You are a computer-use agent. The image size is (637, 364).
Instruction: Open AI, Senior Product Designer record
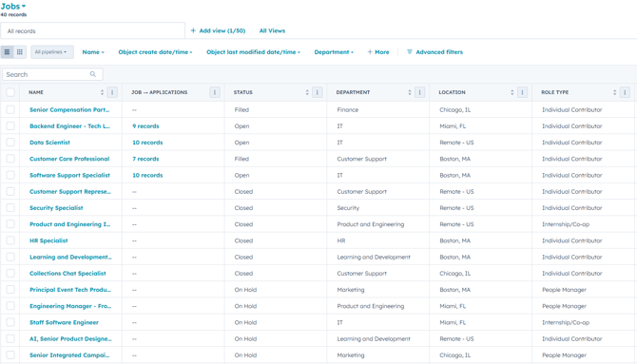tap(70, 338)
